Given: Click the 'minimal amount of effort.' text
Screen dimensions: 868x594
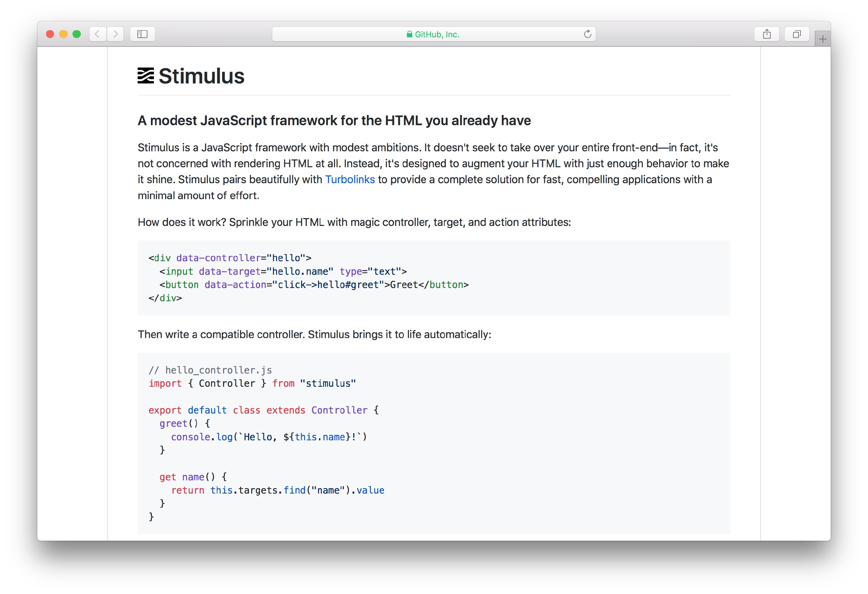Looking at the screenshot, I should click(198, 195).
